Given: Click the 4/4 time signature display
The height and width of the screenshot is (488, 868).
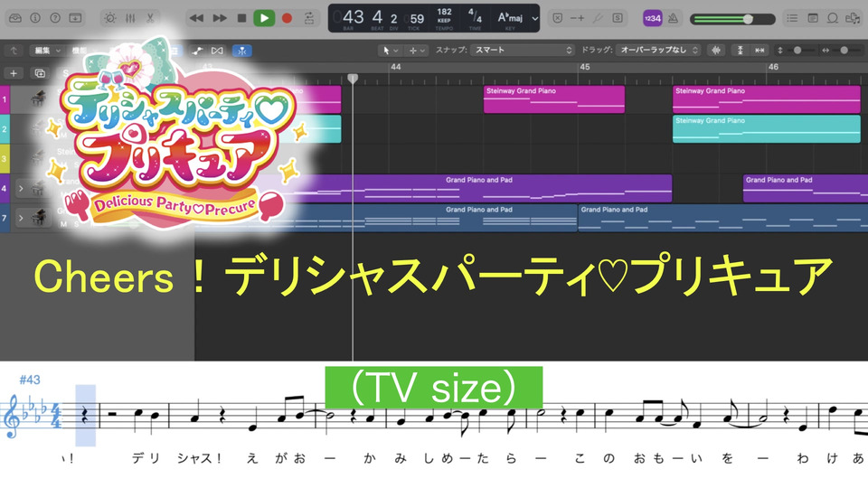Looking at the screenshot, I should pos(475,15).
